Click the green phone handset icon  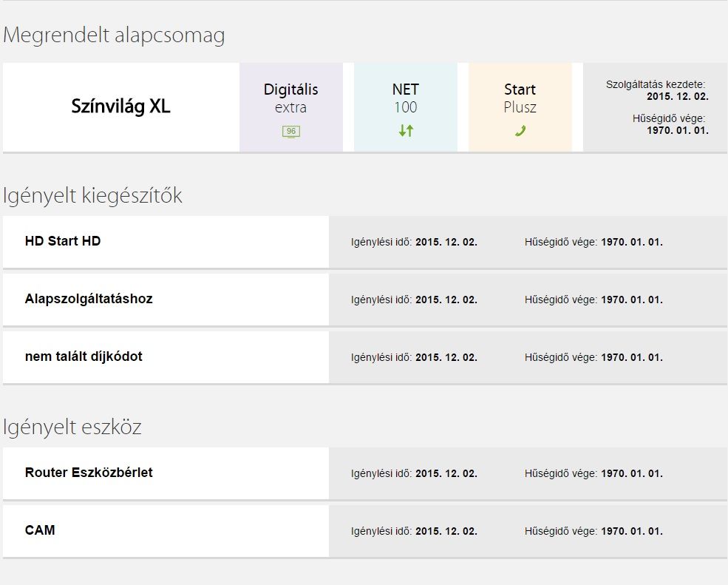tap(520, 132)
